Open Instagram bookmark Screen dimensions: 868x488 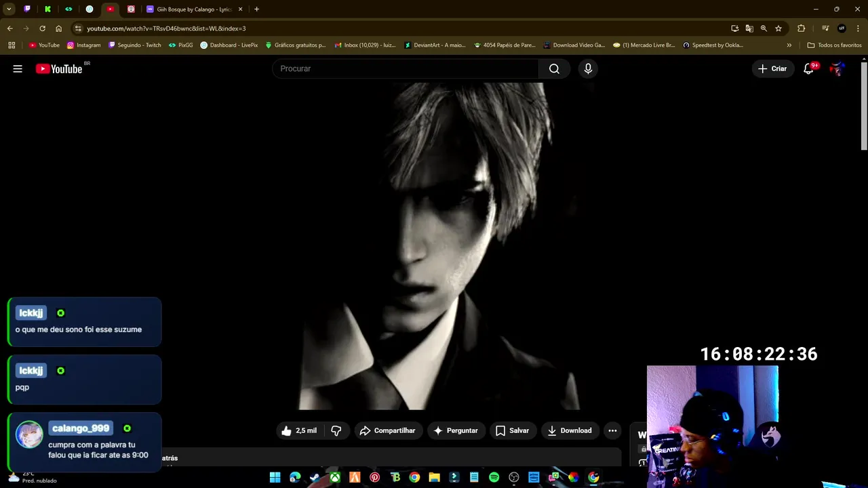pyautogui.click(x=83, y=45)
